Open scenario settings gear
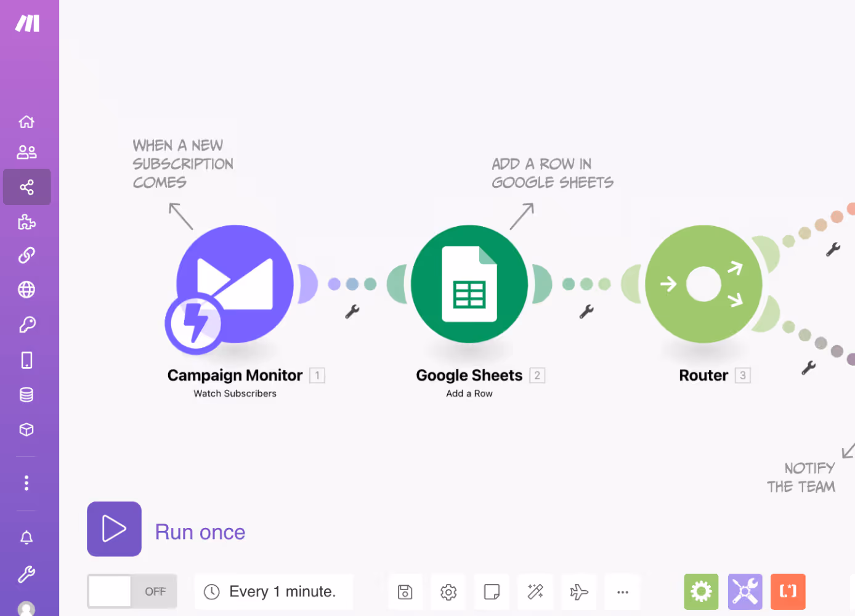The width and height of the screenshot is (855, 616). click(x=448, y=592)
